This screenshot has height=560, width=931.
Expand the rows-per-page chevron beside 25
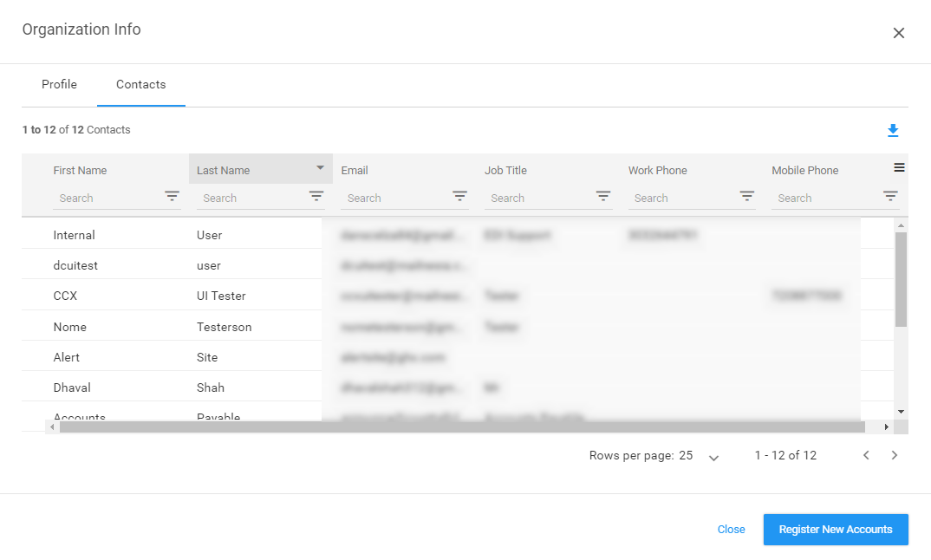pos(713,455)
